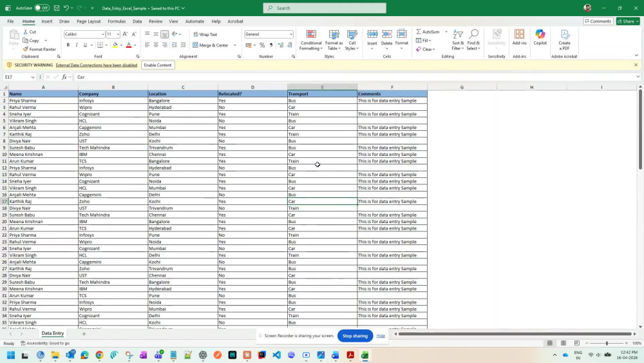Screen dimensions: 644x363
Task: Open the AutoSum dropdown arrow
Action: (446, 32)
